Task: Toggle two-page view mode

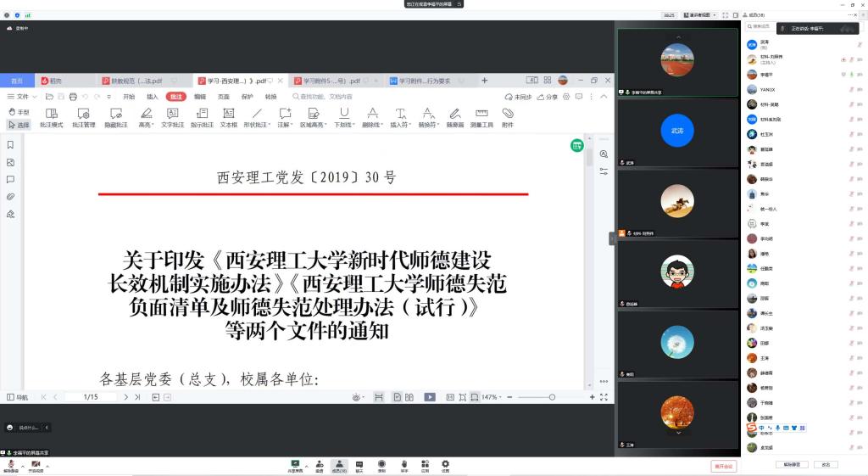Action: tap(409, 397)
